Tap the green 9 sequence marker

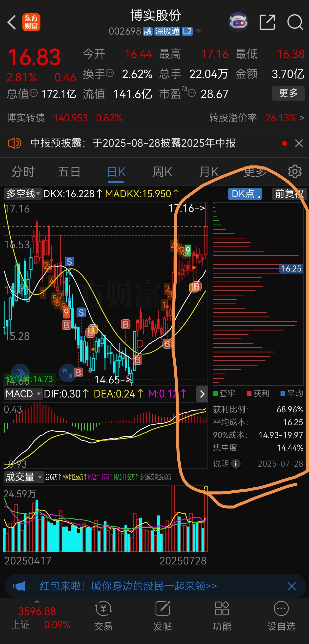[x=188, y=250]
